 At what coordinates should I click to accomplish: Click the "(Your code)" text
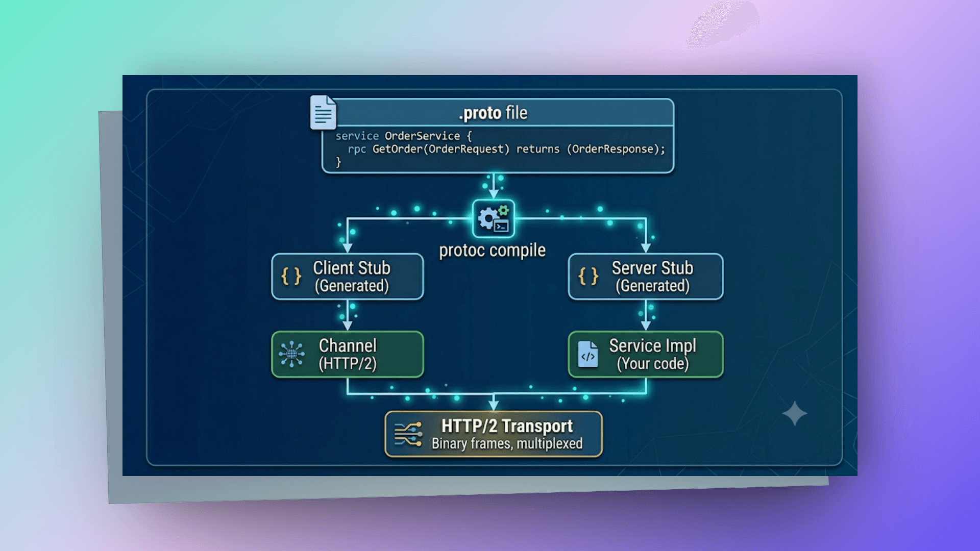point(652,364)
